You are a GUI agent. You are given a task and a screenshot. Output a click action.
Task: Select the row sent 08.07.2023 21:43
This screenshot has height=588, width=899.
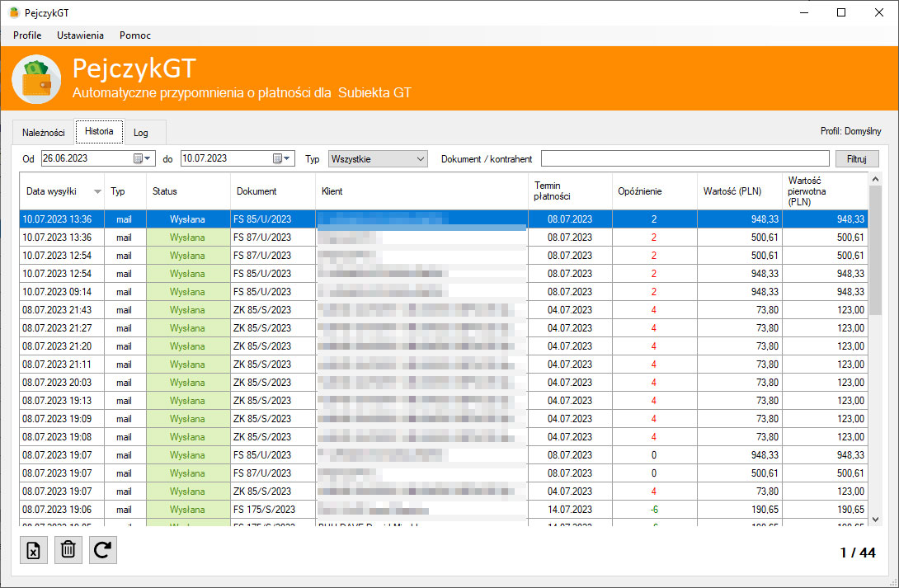444,310
